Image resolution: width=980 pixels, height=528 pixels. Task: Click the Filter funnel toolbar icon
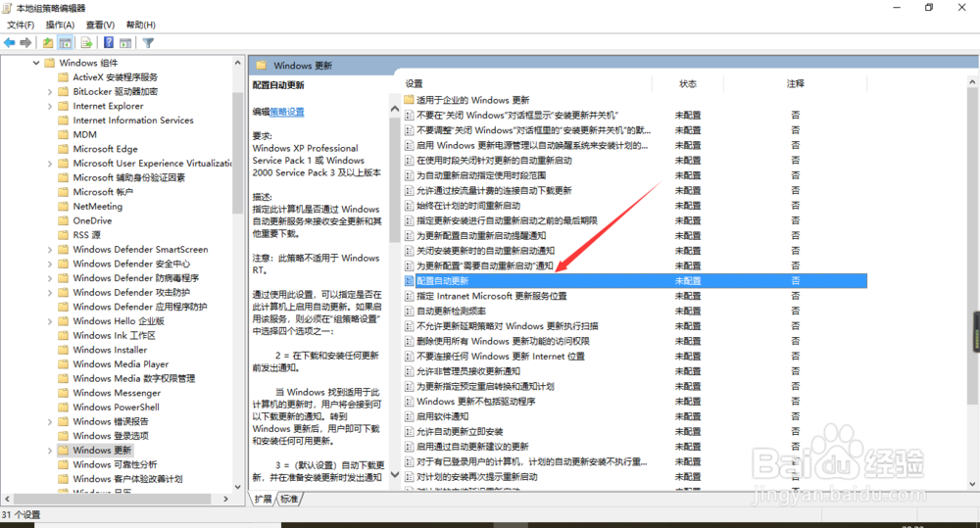pos(148,43)
